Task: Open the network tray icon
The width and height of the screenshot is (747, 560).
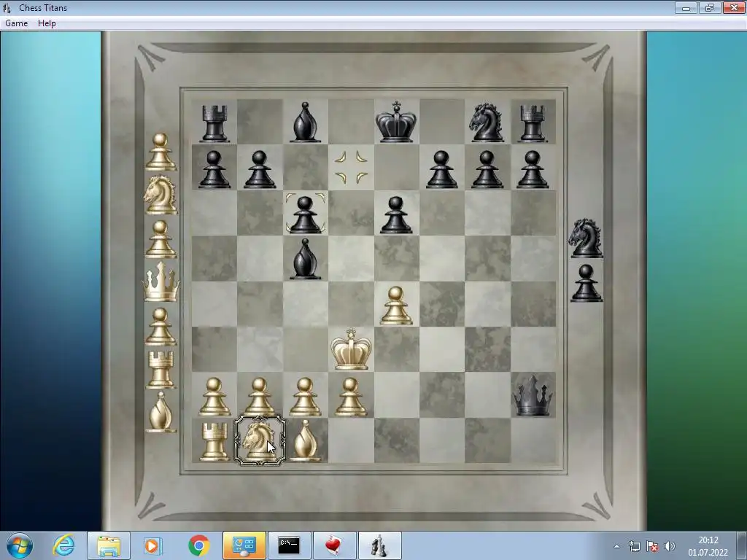Action: (635, 546)
